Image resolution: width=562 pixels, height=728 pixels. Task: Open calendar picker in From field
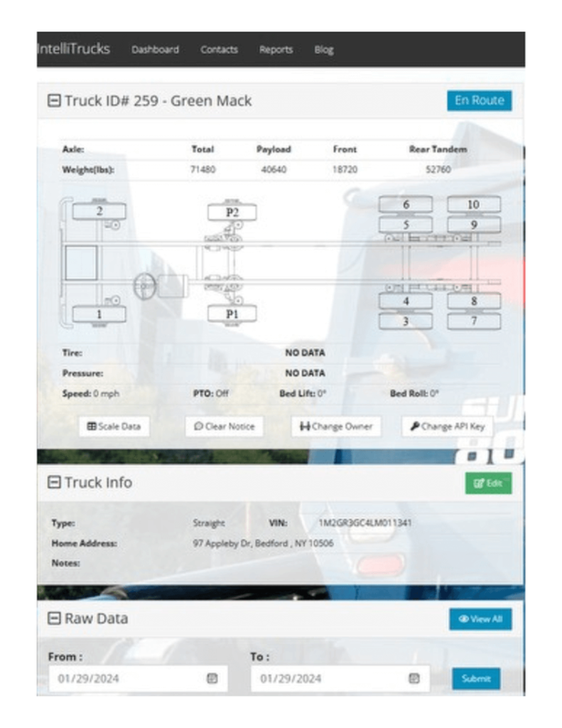(x=212, y=679)
